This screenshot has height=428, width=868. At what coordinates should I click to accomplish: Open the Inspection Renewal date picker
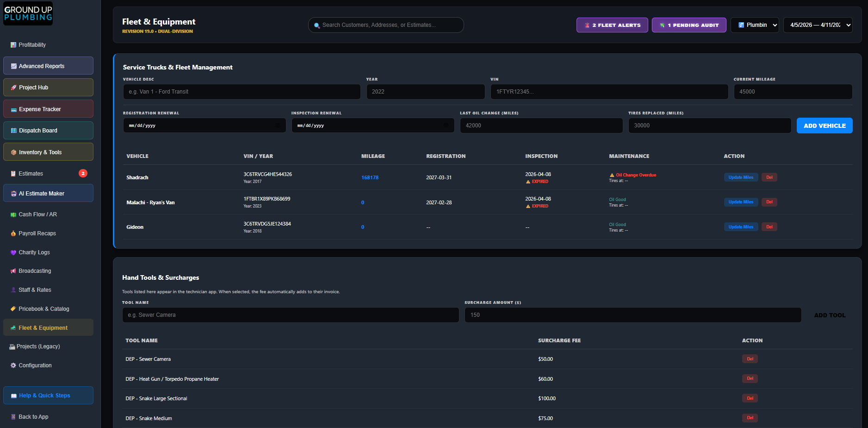(446, 126)
